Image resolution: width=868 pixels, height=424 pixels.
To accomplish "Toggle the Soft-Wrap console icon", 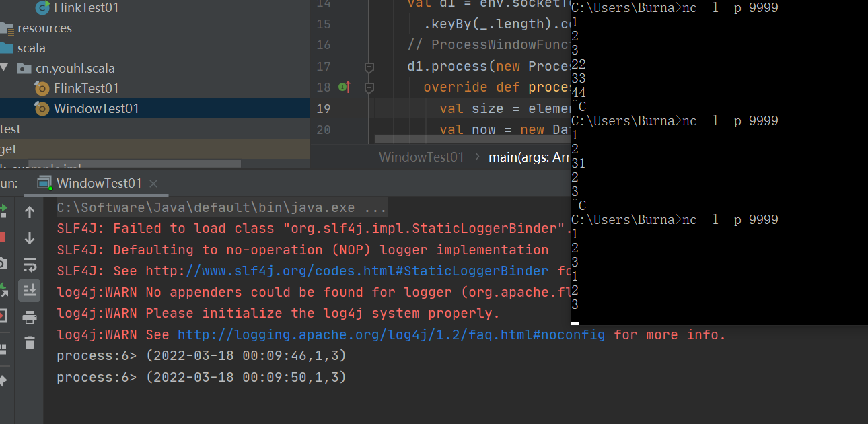I will [30, 264].
